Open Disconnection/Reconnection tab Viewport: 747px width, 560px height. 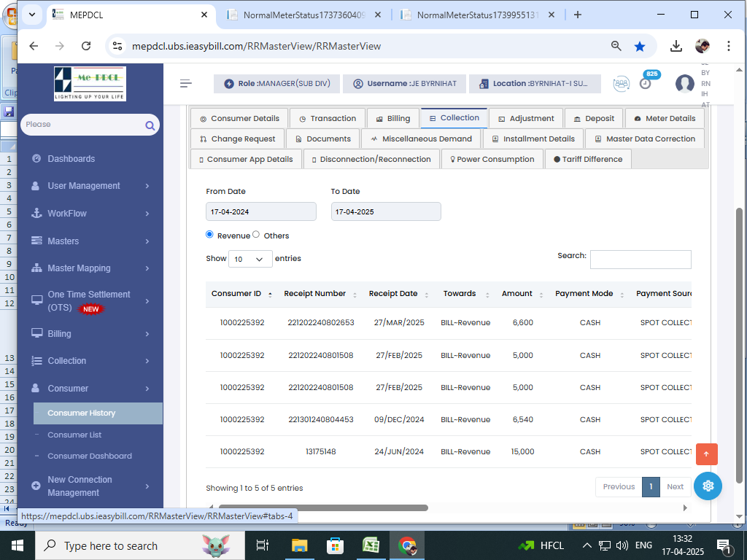pyautogui.click(x=371, y=160)
